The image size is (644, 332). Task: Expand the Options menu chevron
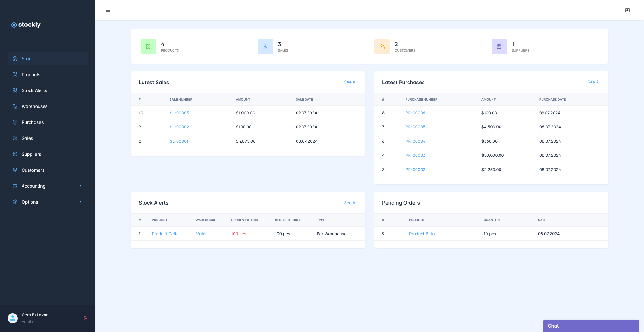tap(80, 202)
